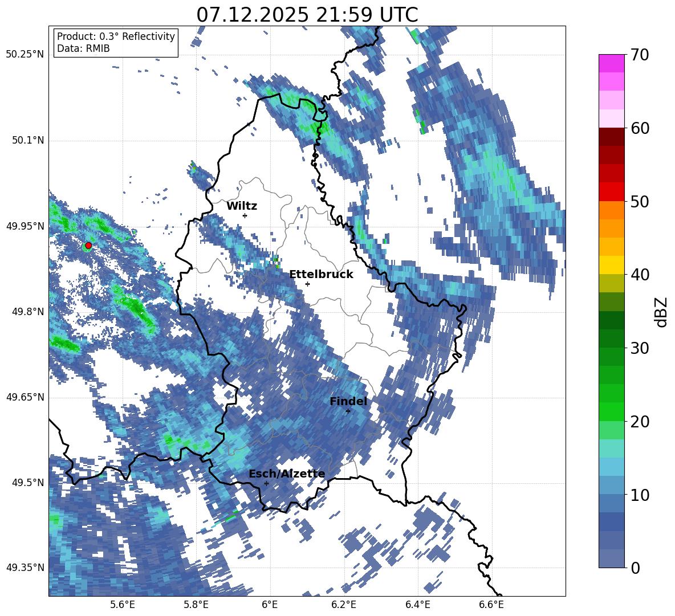The width and height of the screenshot is (675, 616).
Task: Pick the olive colorbar segment below 40
Action: (x=611, y=283)
